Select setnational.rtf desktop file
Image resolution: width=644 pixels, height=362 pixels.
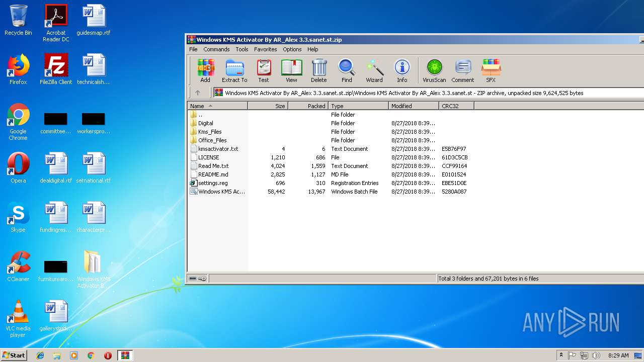click(94, 168)
